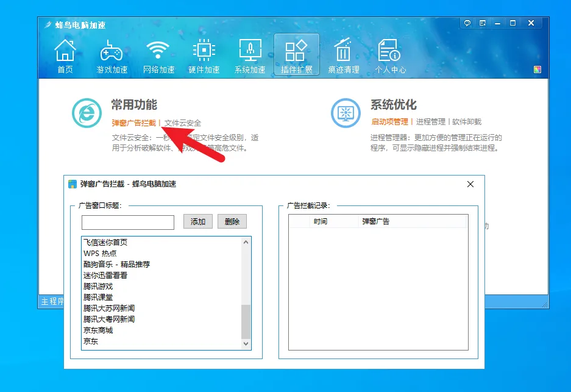Close the 弹窗广告拦截 dialog
Viewport: 571px width, 392px height.
click(x=470, y=184)
